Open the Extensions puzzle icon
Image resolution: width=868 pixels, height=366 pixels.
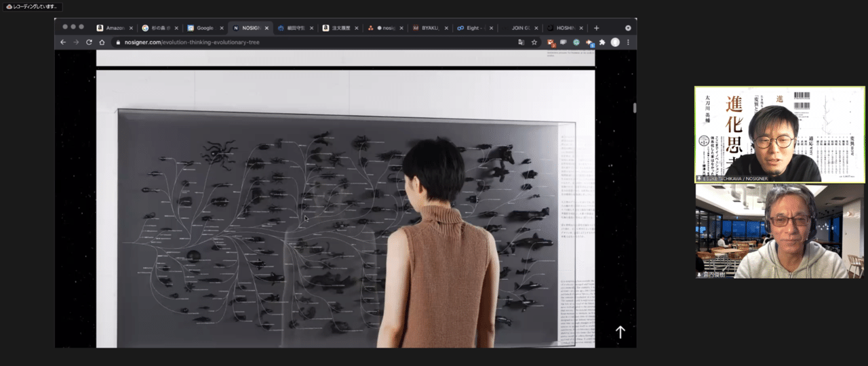601,42
